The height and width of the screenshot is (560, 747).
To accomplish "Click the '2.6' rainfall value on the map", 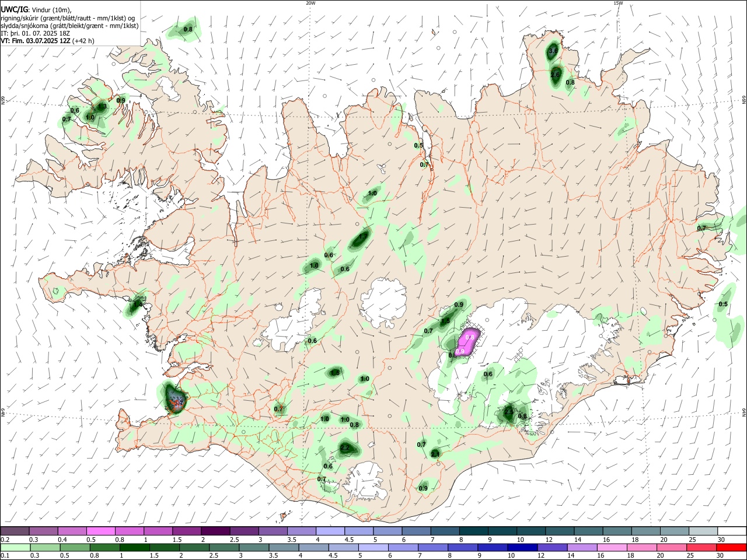I will (x=555, y=75).
